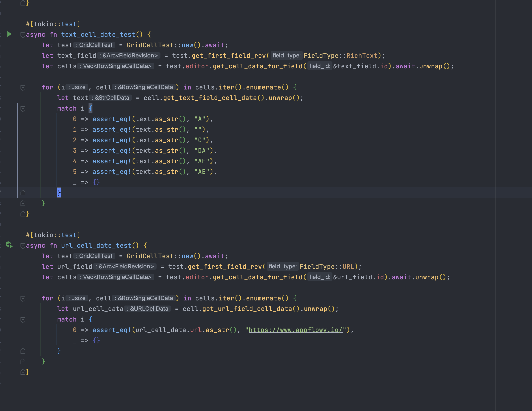This screenshot has height=411, width=532.
Task: Click the 'field_type:' parameter hint before FieldType::RichText
Action: click(287, 55)
